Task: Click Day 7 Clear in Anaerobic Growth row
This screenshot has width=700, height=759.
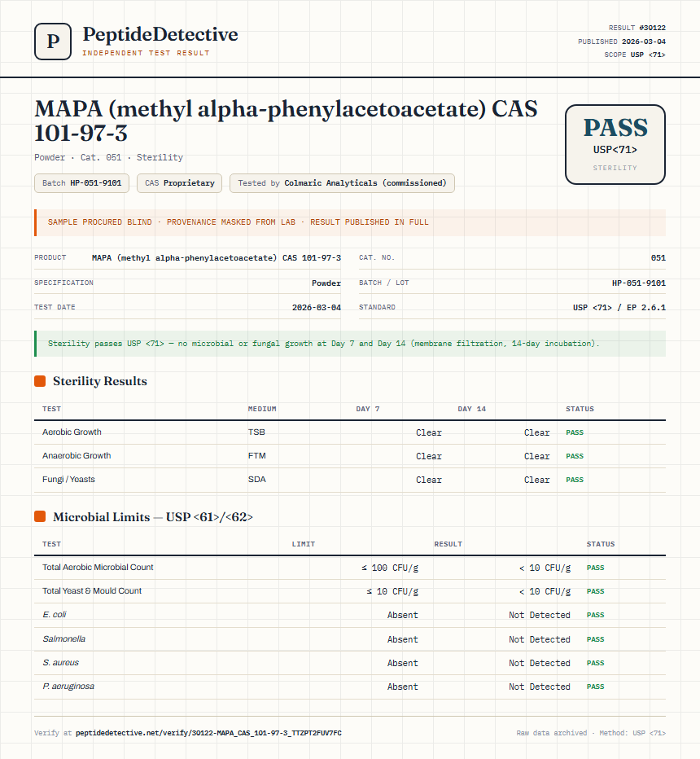Action: click(429, 457)
